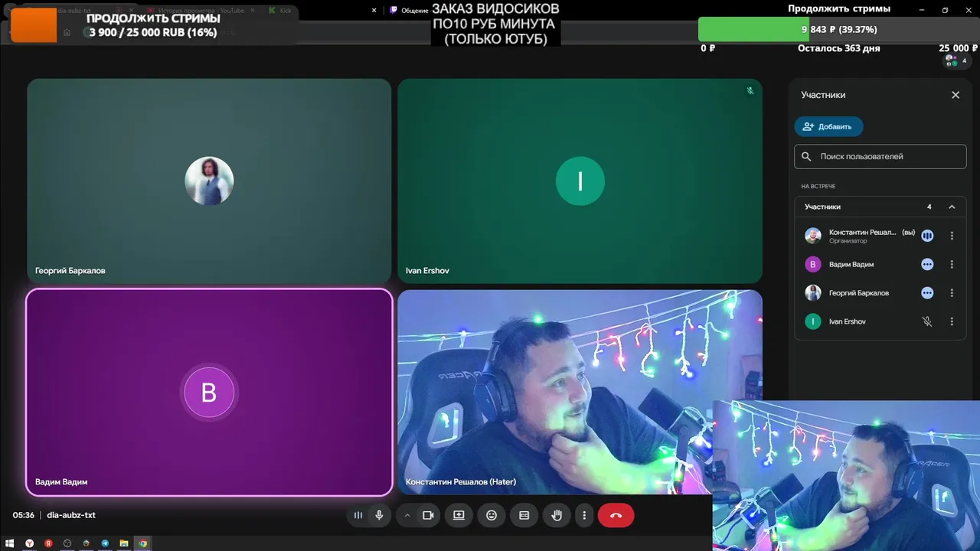
Task: Click the muted microphone icon for Ivan Ershov
Action: click(927, 321)
